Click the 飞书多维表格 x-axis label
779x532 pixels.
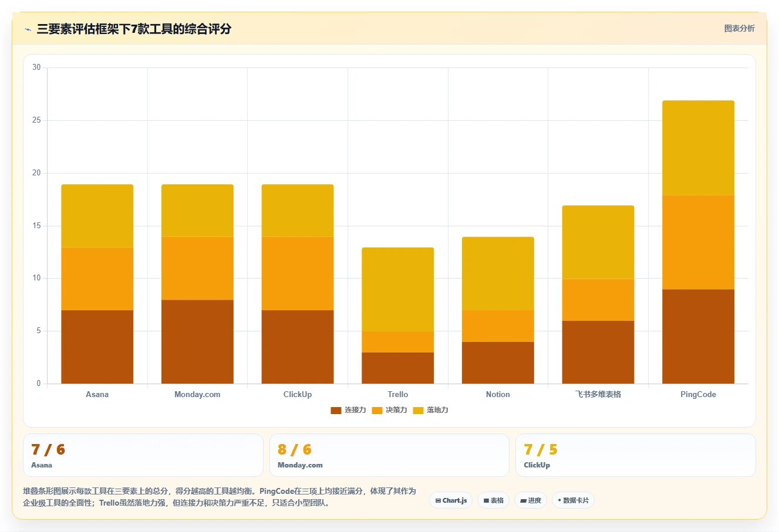coord(598,394)
